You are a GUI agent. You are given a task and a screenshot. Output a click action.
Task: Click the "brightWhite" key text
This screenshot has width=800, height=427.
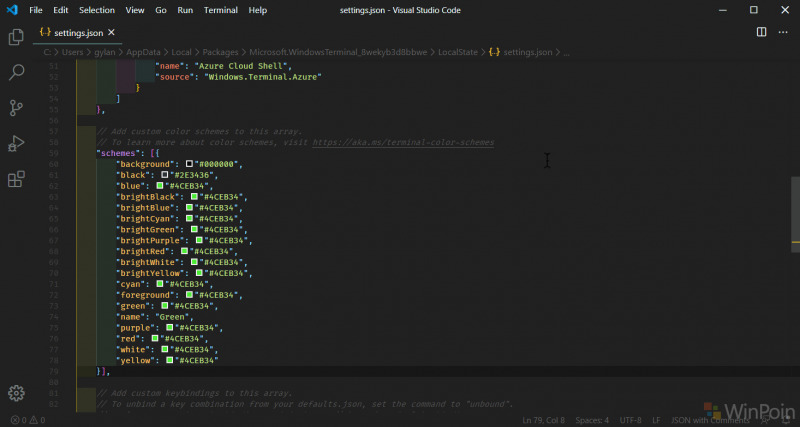click(x=149, y=262)
